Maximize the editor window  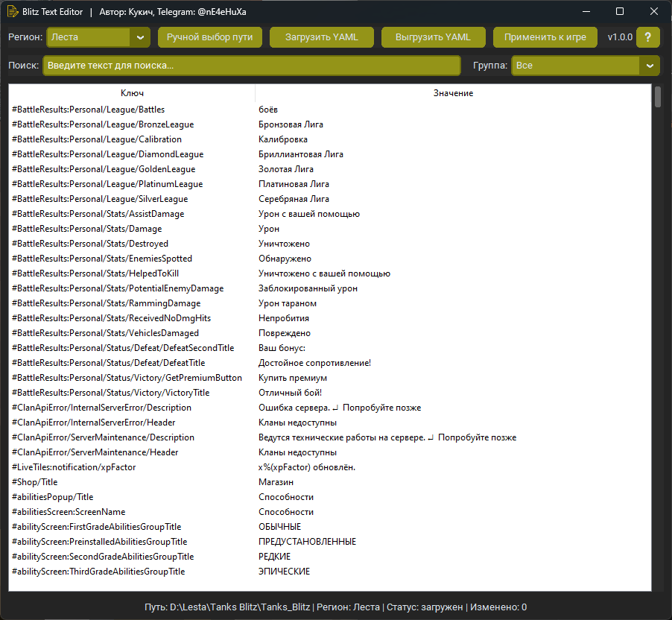point(620,12)
